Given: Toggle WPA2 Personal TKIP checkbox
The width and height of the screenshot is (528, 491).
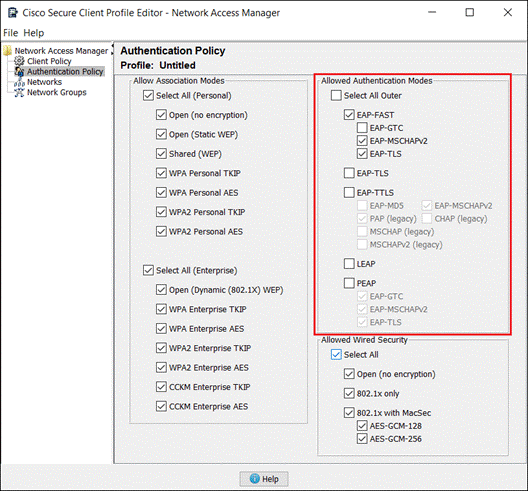Looking at the screenshot, I should pyautogui.click(x=161, y=212).
